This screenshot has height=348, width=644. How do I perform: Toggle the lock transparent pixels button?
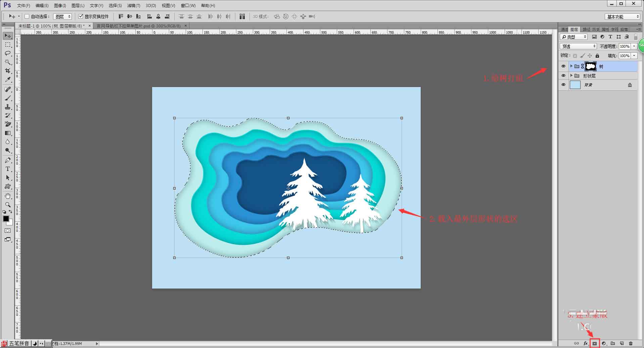point(575,56)
